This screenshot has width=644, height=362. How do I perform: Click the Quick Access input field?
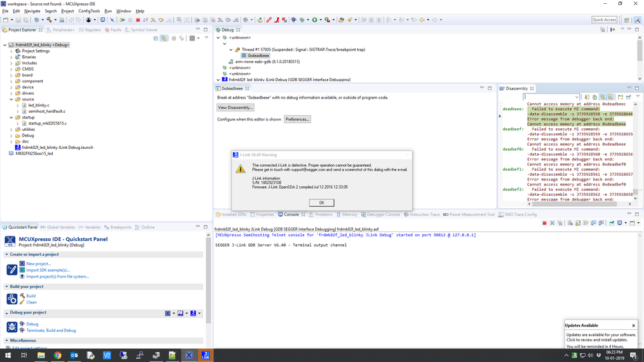tap(605, 20)
